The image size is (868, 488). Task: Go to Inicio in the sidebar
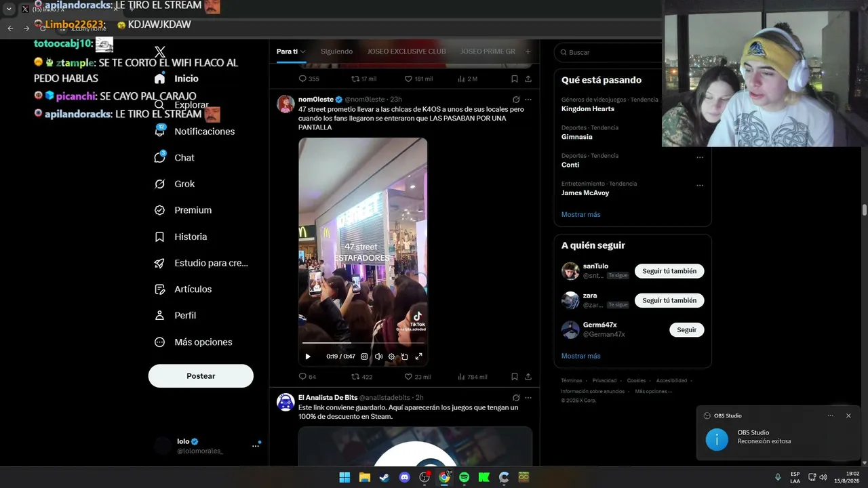click(x=176, y=79)
